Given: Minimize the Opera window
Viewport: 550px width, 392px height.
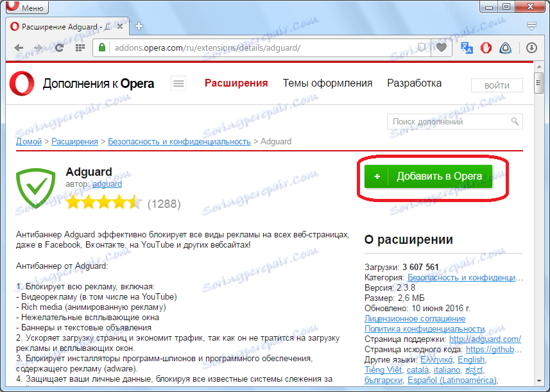Looking at the screenshot, I should click(x=490, y=6).
